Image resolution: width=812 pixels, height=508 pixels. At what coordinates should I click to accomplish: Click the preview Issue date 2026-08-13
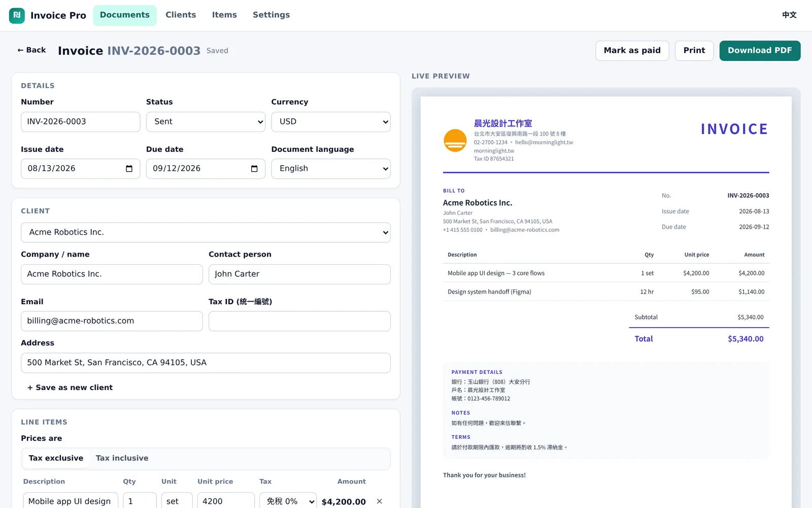click(x=754, y=211)
